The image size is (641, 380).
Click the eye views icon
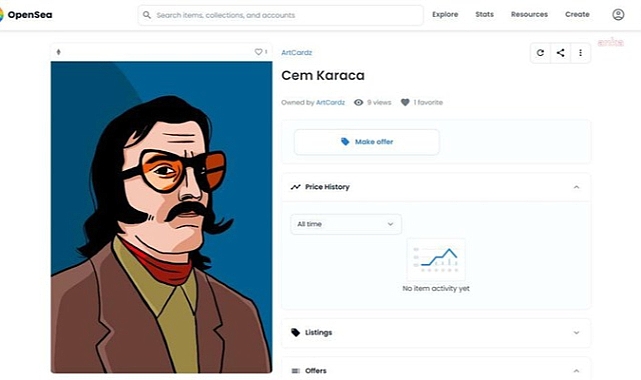tap(359, 103)
